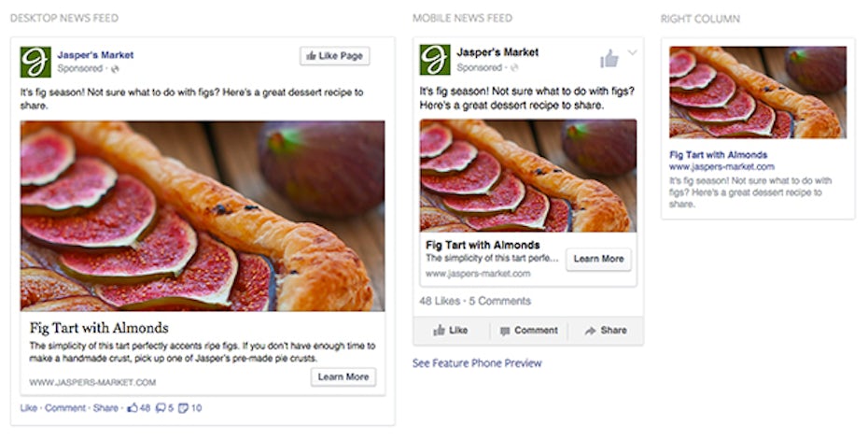Click the globe icon beside desktop Sponsored label
Image resolution: width=868 pixels, height=440 pixels.
click(x=114, y=69)
